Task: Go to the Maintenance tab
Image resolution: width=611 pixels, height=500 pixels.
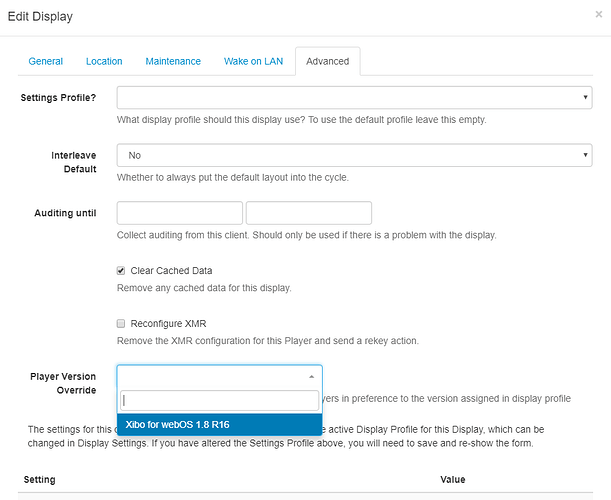Action: point(173,61)
